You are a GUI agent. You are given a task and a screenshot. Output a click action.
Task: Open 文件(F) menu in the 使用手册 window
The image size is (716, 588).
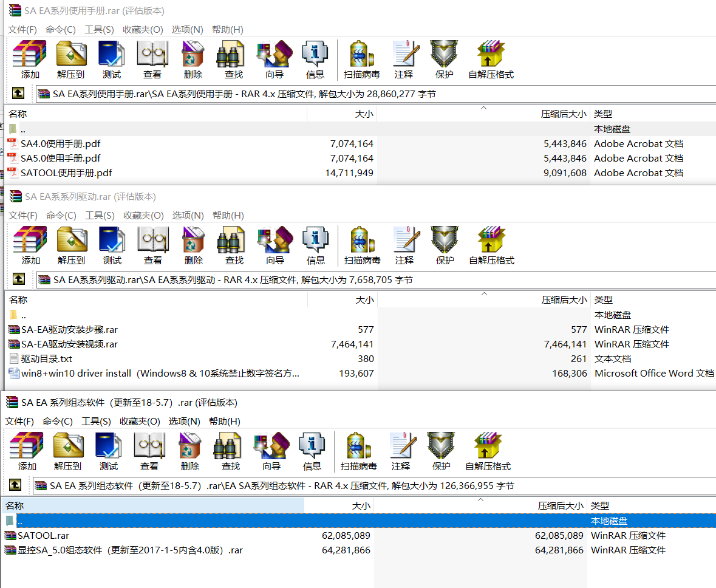(x=22, y=30)
